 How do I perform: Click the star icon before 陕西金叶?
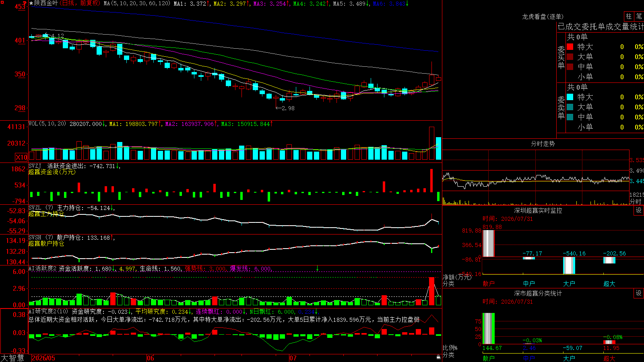coord(31,3)
